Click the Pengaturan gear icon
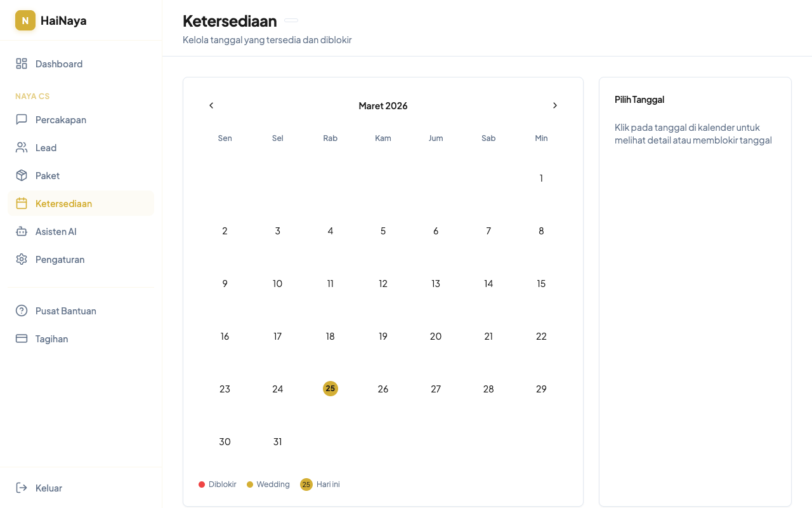This screenshot has width=812, height=508. point(22,259)
